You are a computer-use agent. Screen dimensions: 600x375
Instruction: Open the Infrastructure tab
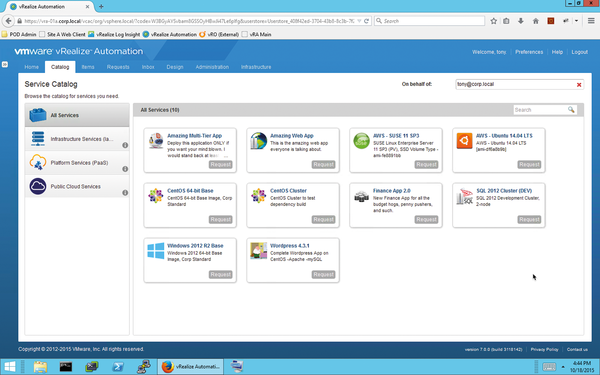coord(256,67)
